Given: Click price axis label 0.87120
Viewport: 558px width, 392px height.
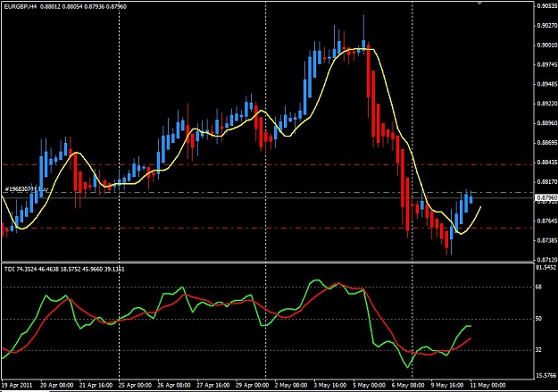Looking at the screenshot, I should (547, 260).
